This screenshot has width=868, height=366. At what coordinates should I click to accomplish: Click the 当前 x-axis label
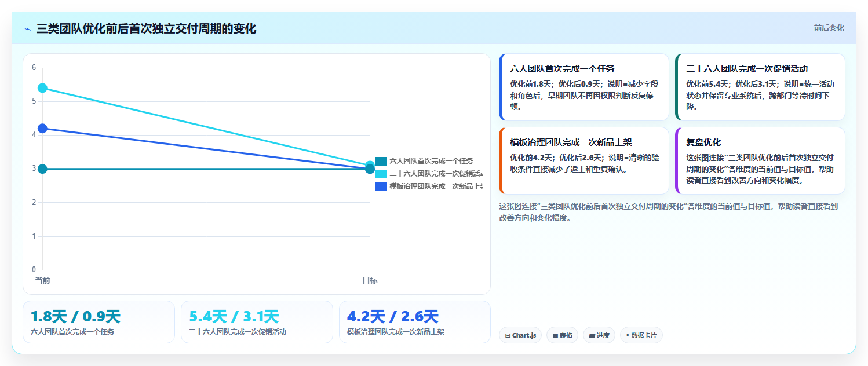(42, 280)
